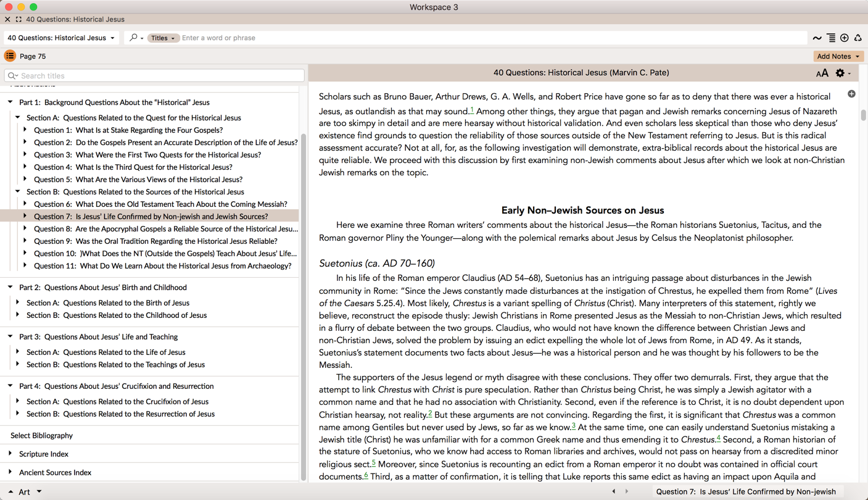
Task: Expand Section B Childhood of Jesus
Action: click(x=18, y=315)
